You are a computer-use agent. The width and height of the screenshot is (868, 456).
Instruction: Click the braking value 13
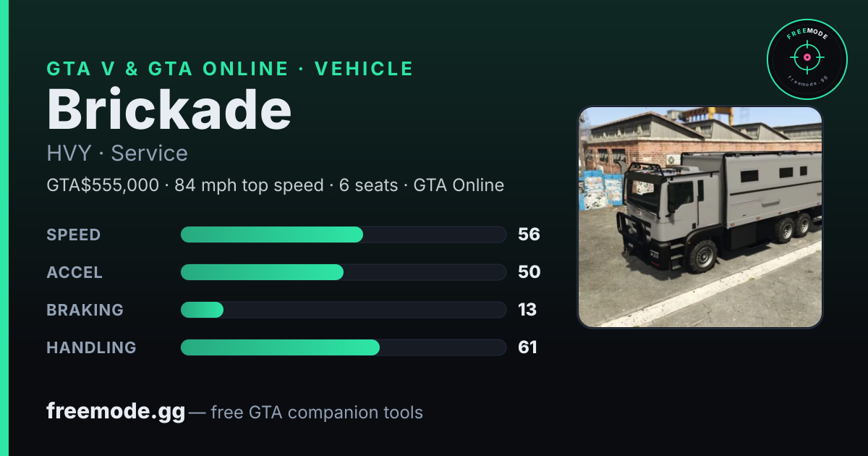tap(527, 310)
